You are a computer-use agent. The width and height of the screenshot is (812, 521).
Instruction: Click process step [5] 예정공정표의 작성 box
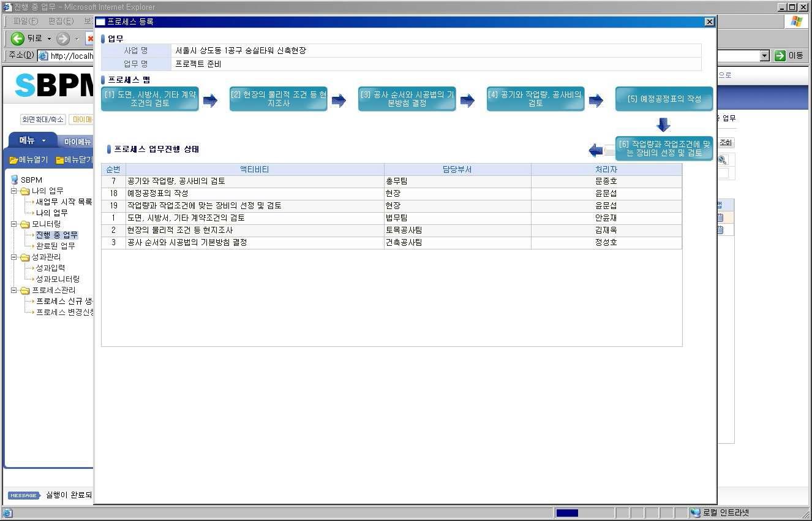(x=664, y=99)
